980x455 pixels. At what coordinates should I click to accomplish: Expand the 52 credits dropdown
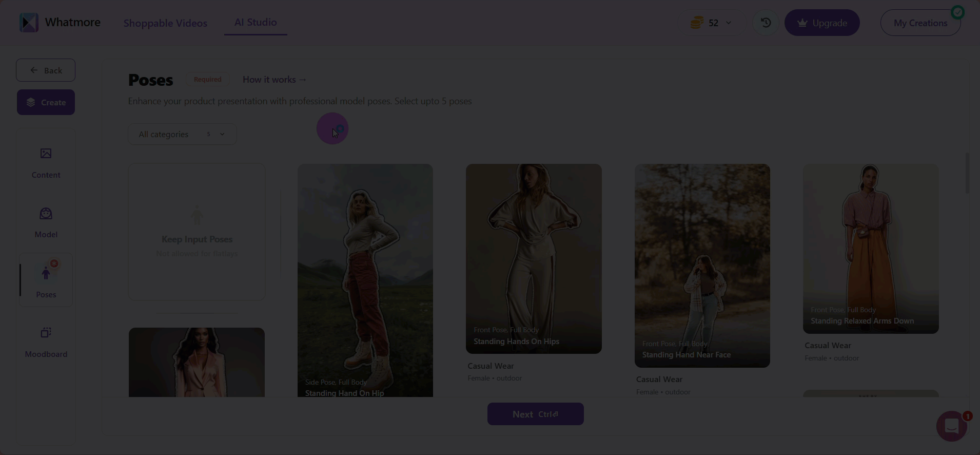728,23
